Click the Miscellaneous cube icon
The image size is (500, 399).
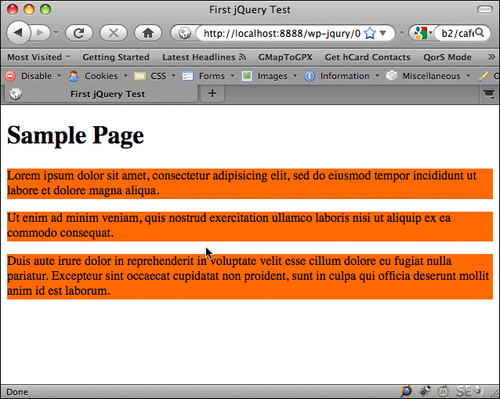(392, 76)
